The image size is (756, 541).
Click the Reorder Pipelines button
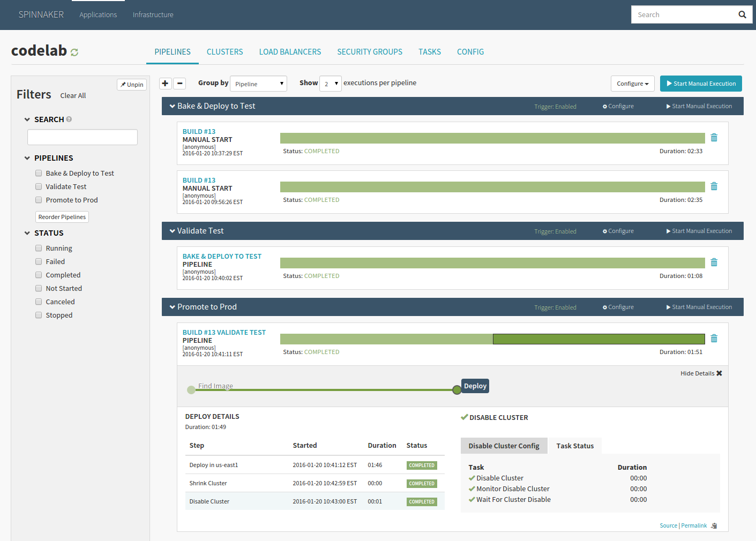[62, 217]
